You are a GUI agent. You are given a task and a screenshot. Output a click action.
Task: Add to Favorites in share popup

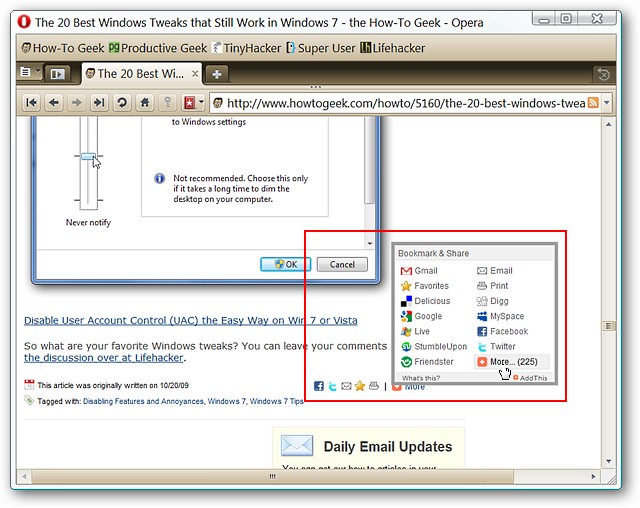tap(425, 286)
